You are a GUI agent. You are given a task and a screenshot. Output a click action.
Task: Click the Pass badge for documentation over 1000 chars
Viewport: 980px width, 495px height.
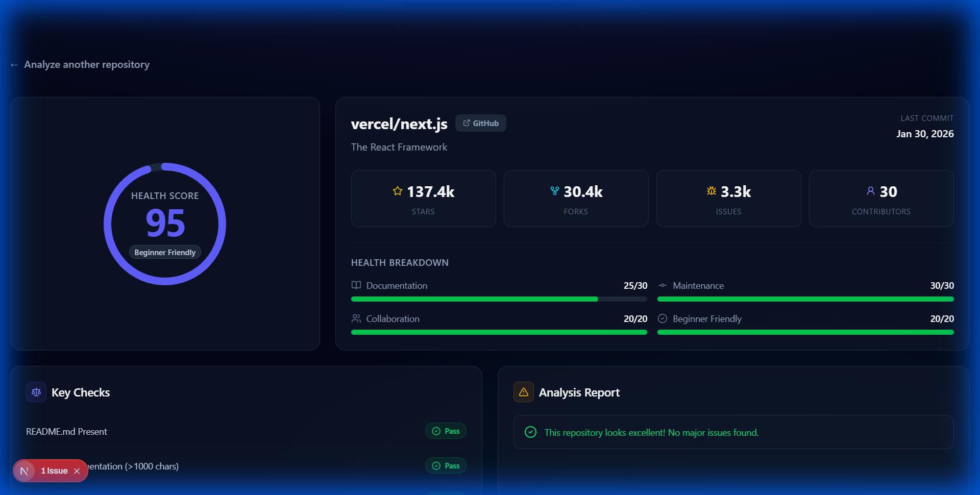point(446,465)
